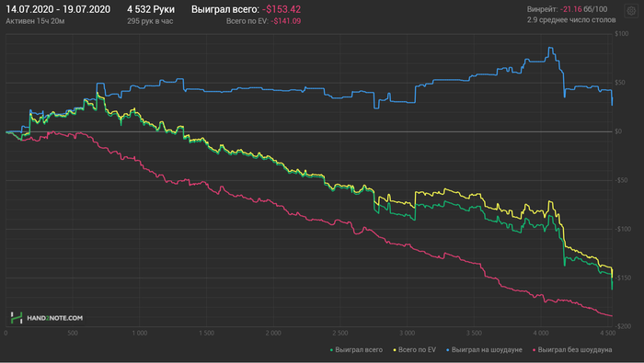Click the $100 y-axis label

621,34
